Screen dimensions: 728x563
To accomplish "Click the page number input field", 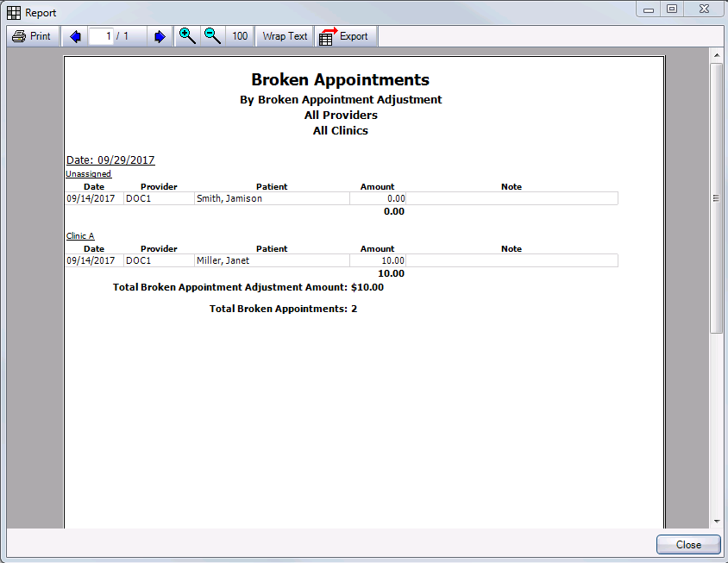I will pos(101,36).
